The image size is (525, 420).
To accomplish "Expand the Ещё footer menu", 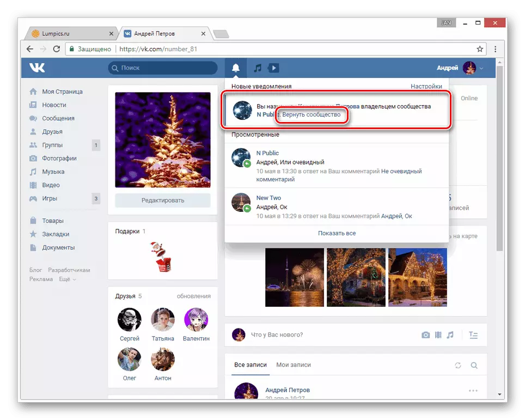I will pyautogui.click(x=67, y=279).
